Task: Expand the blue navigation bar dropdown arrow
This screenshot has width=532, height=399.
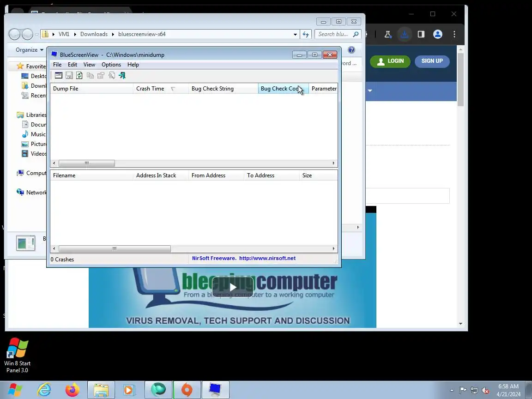Action: [x=370, y=91]
